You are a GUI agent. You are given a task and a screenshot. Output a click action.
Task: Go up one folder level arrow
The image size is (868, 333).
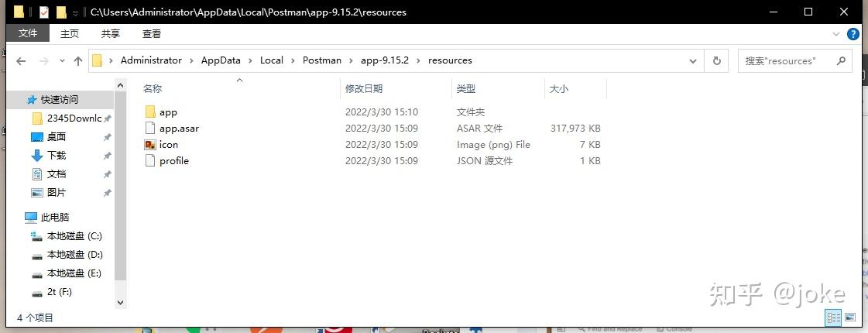tap(78, 61)
